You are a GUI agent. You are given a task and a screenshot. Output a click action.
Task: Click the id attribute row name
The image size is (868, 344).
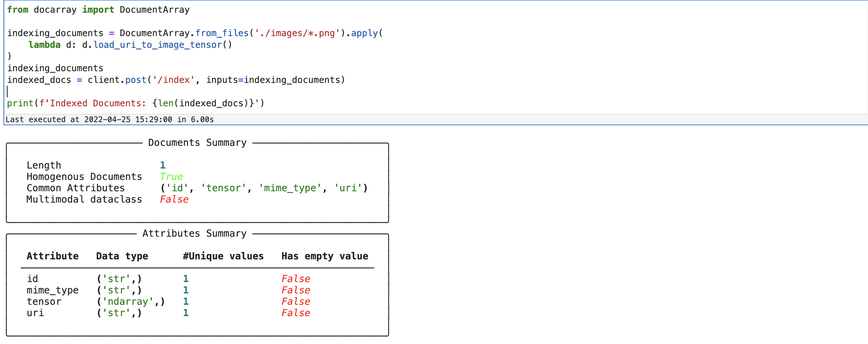pyautogui.click(x=33, y=279)
